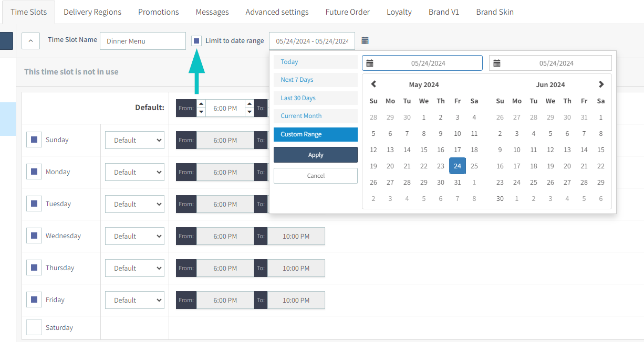Apply the selected date range
This screenshot has height=342, width=644.
pos(316,155)
